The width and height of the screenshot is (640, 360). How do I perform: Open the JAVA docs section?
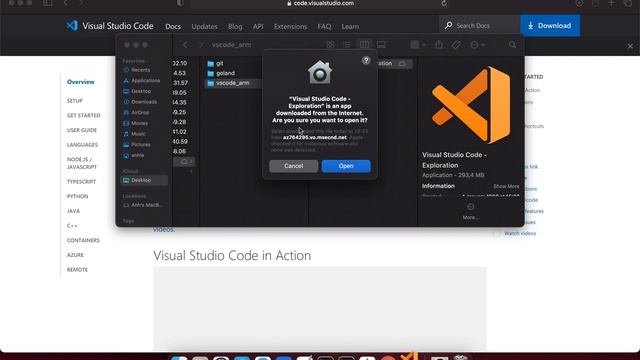click(x=73, y=211)
